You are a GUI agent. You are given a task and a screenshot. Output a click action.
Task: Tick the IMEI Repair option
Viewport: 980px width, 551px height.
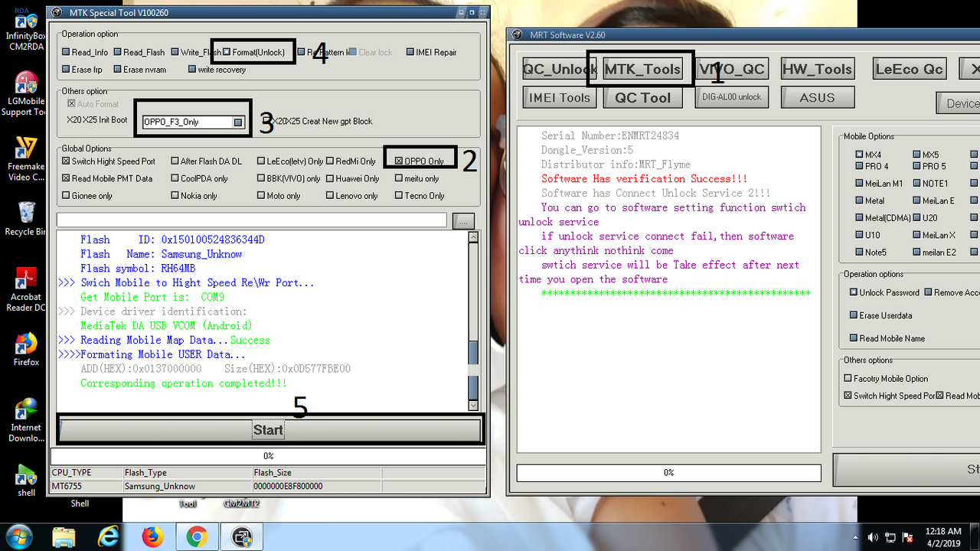tap(410, 52)
